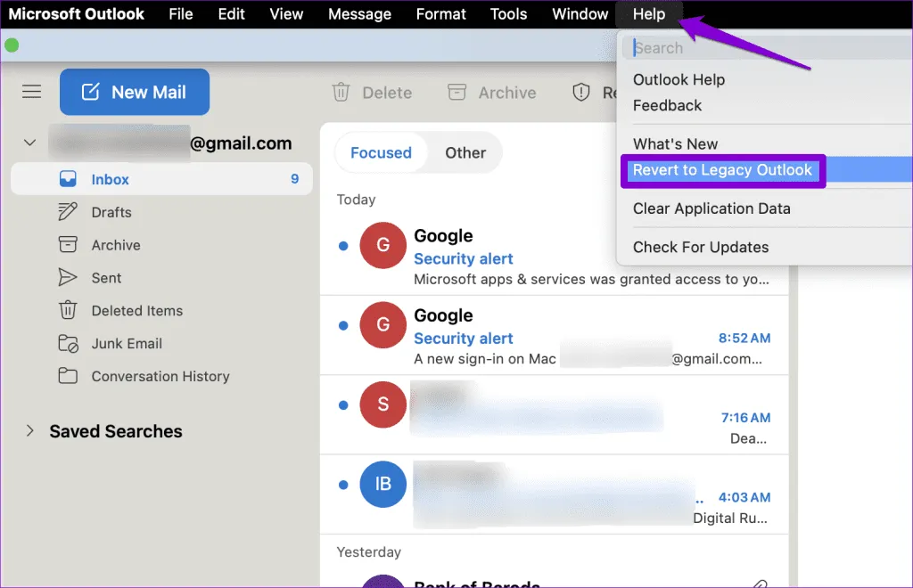Screen dimensions: 913x588
Task: Collapse the gmail.com account folder tree
Action: click(30, 143)
